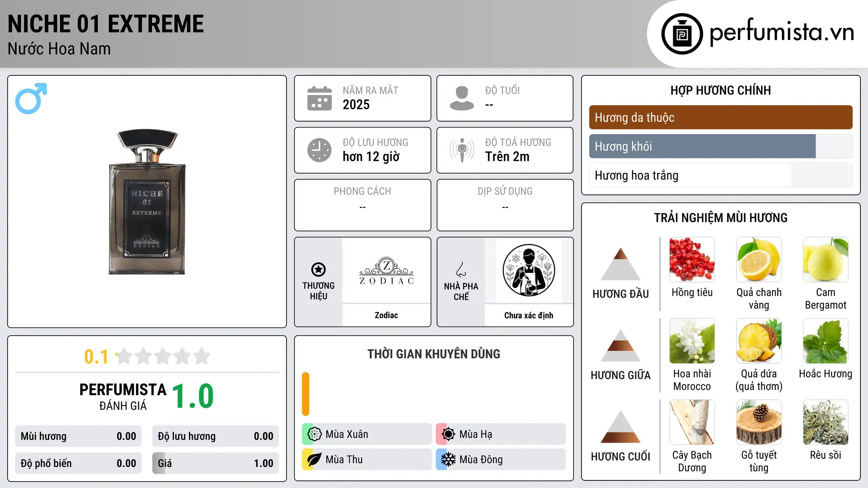
Task: Click the perfumista.vn site name
Action: [782, 32]
